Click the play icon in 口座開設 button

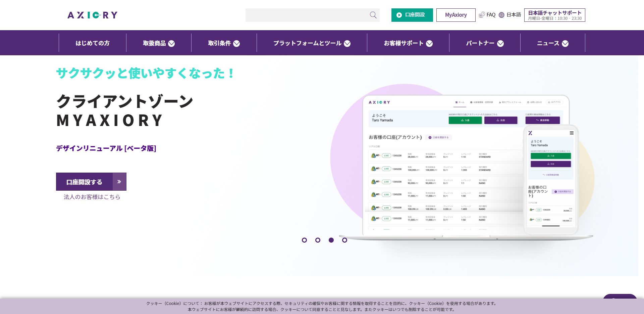coord(399,15)
